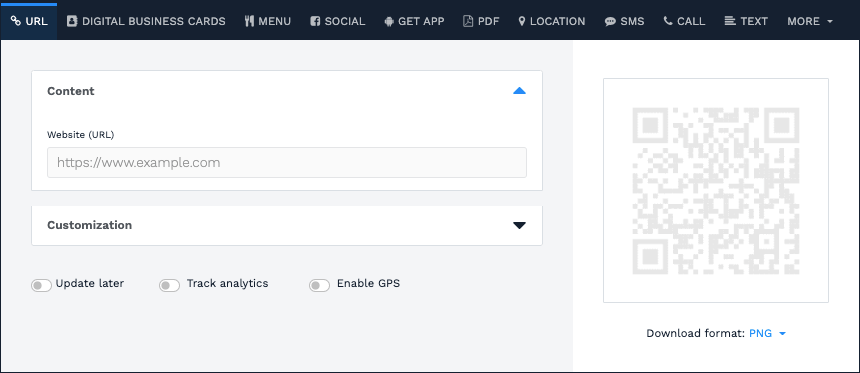860x373 pixels.
Task: Open the Social QR code tab
Action: 337,21
